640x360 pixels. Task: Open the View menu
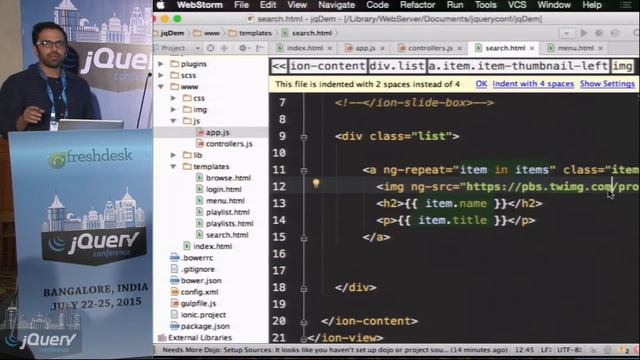297,5
